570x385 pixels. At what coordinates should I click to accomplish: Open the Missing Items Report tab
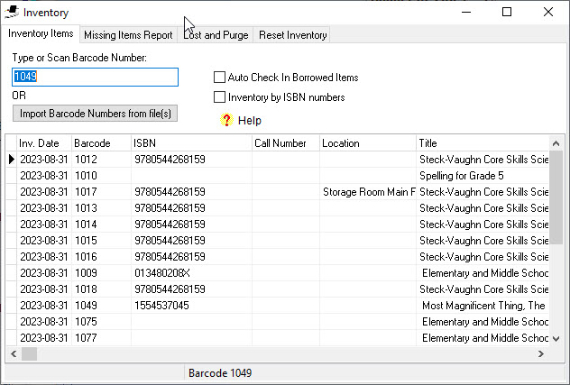(128, 35)
